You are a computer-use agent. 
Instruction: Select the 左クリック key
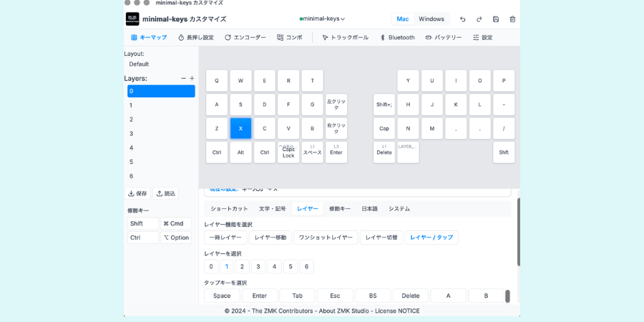click(336, 104)
